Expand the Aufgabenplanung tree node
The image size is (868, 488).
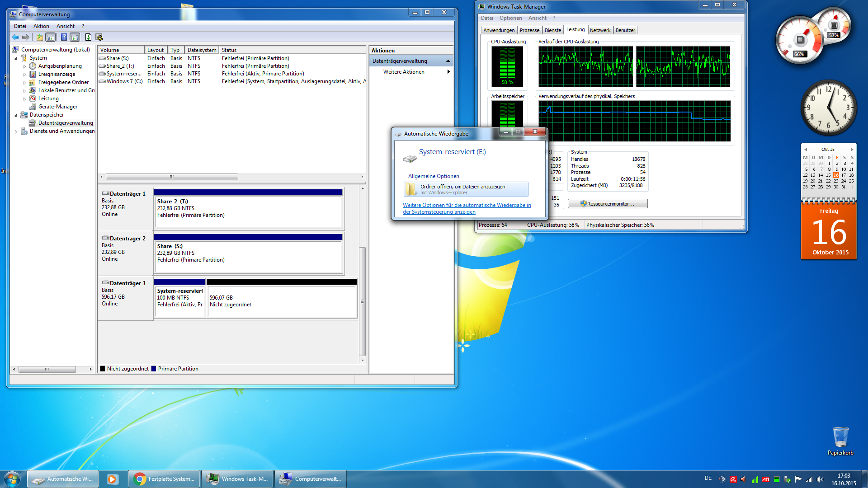[x=25, y=66]
